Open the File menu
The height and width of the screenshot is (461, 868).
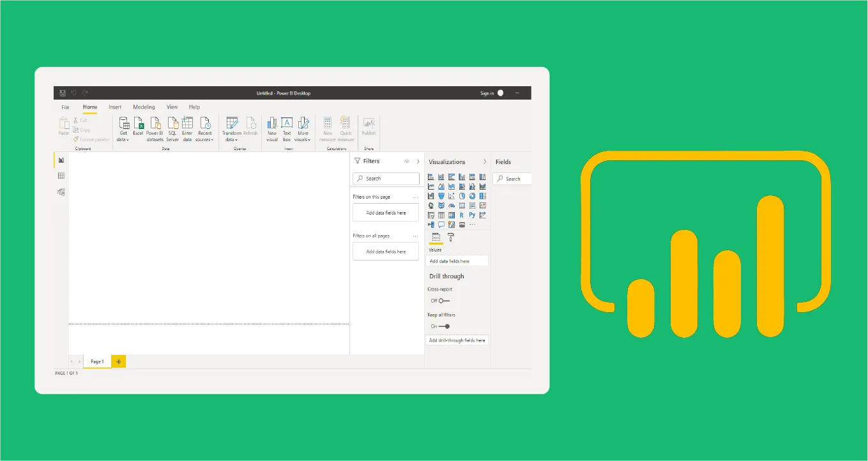(65, 107)
